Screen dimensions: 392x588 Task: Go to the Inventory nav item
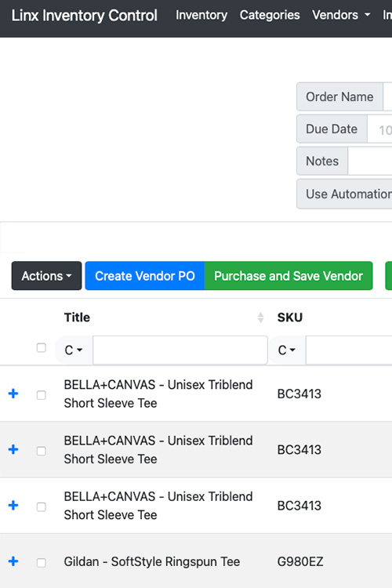pyautogui.click(x=201, y=15)
